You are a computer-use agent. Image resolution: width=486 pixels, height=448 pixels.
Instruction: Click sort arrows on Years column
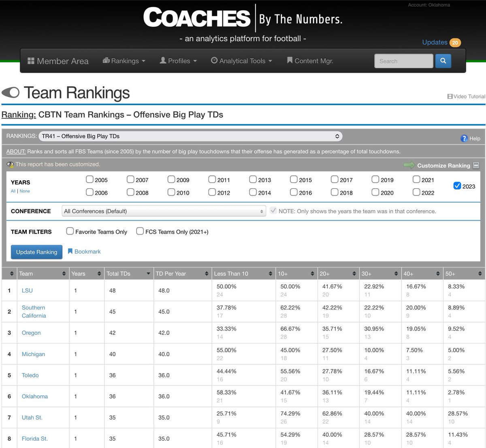tap(99, 274)
